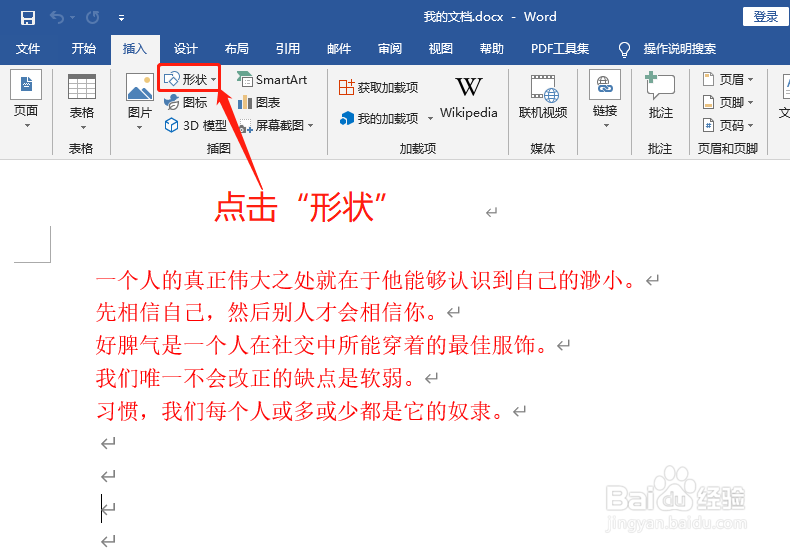Click the 页脚 footer button
This screenshot has width=790, height=550.
pyautogui.click(x=723, y=102)
